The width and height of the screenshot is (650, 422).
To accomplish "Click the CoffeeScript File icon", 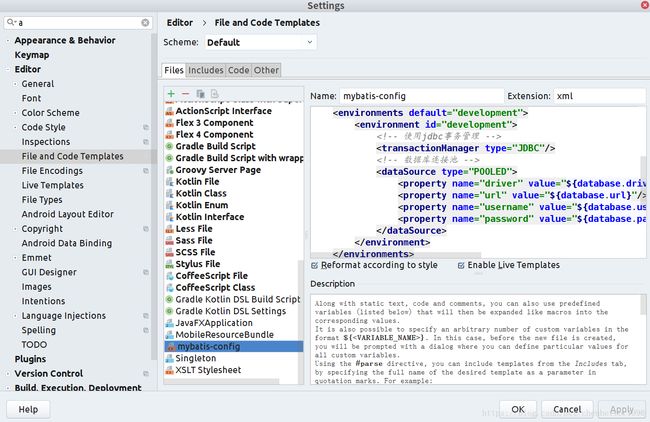I will [x=170, y=276].
